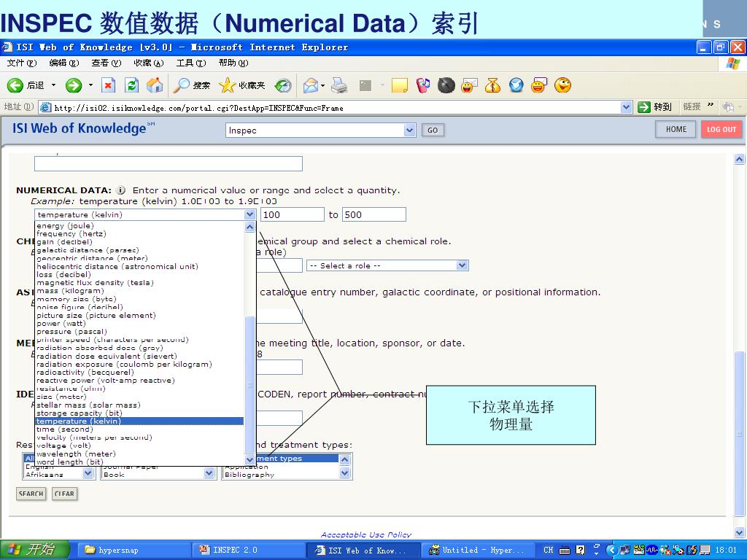The height and width of the screenshot is (560, 747).
Task: Click the page scrollbar down arrow
Action: click(740, 532)
